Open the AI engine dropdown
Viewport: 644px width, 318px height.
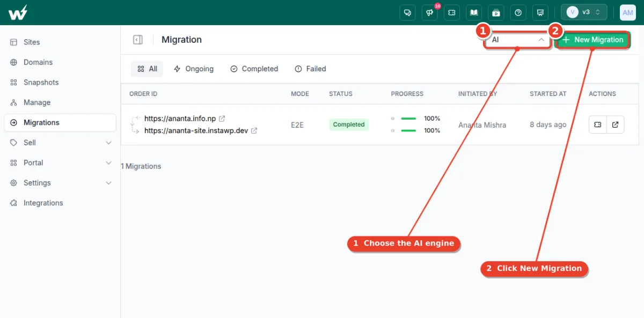518,40
